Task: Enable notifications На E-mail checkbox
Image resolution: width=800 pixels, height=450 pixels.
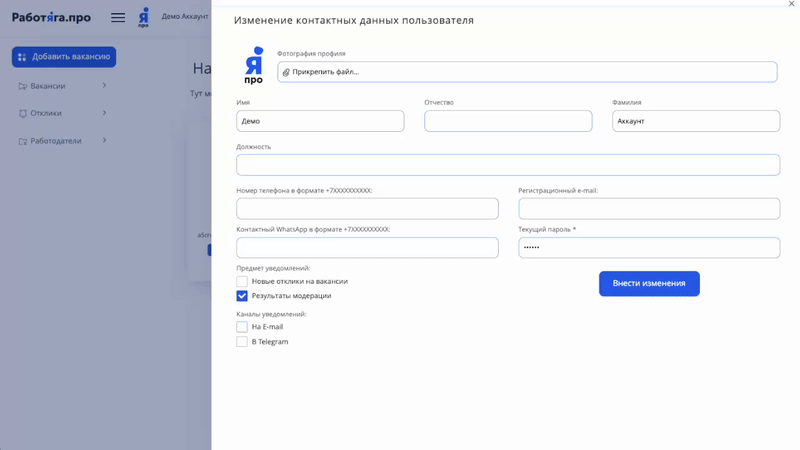Action: pyautogui.click(x=242, y=327)
